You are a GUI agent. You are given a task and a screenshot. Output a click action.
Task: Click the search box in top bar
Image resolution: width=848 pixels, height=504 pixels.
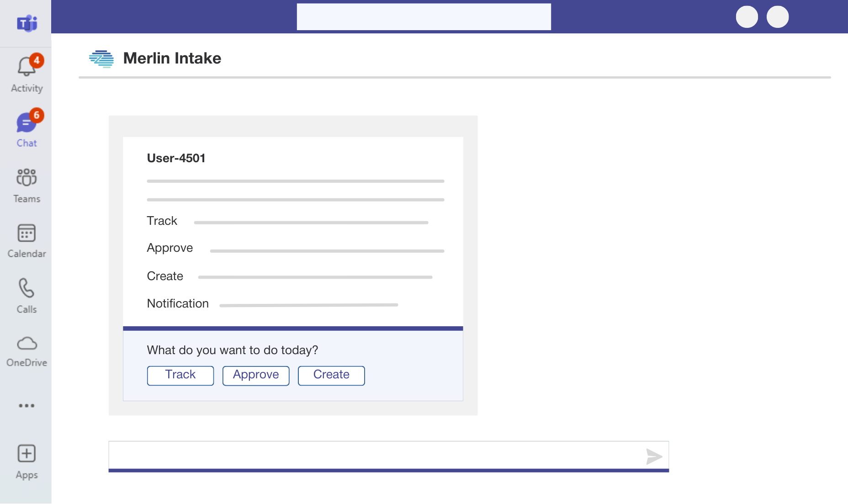tap(424, 17)
